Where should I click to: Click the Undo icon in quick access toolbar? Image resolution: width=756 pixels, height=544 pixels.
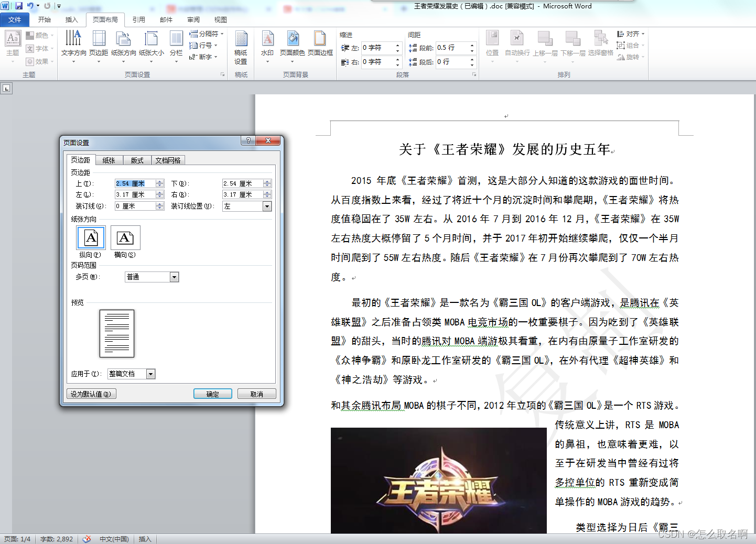(x=30, y=6)
